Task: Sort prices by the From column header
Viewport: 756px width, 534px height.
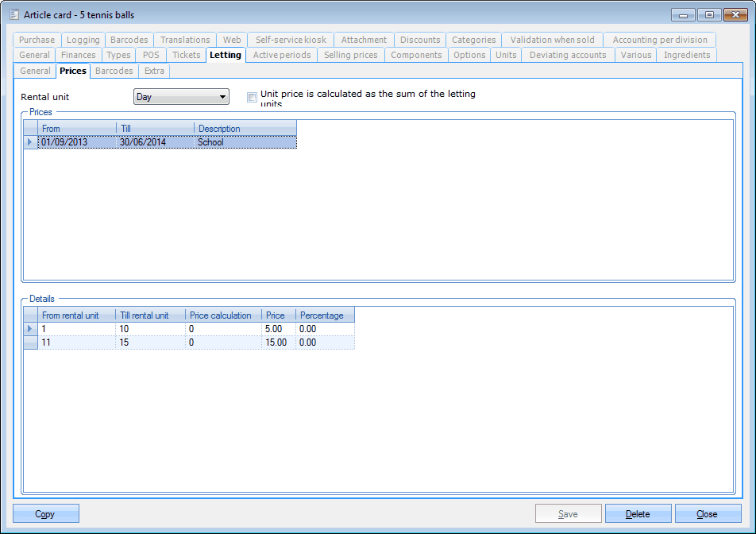Action: click(77, 129)
